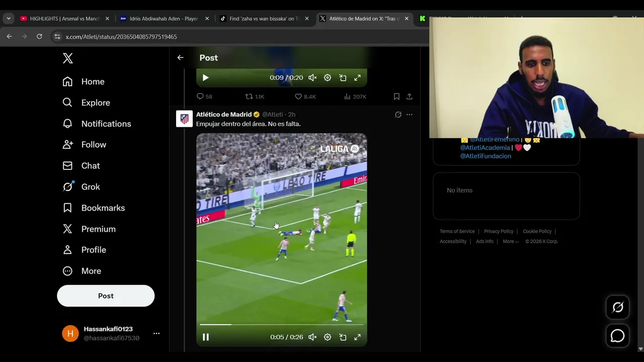Close the Atlético de Madrid X tab
The image size is (644, 362).
click(407, 19)
